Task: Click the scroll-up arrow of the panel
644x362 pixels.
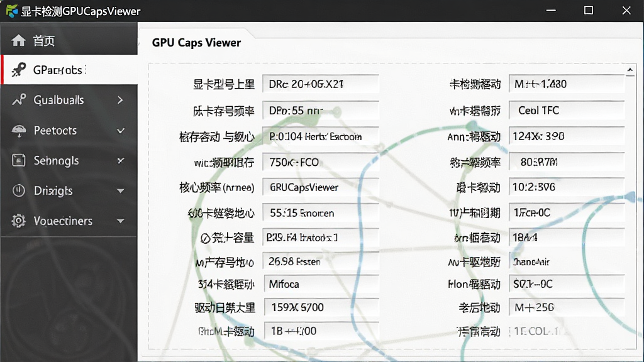Action: pyautogui.click(x=630, y=70)
